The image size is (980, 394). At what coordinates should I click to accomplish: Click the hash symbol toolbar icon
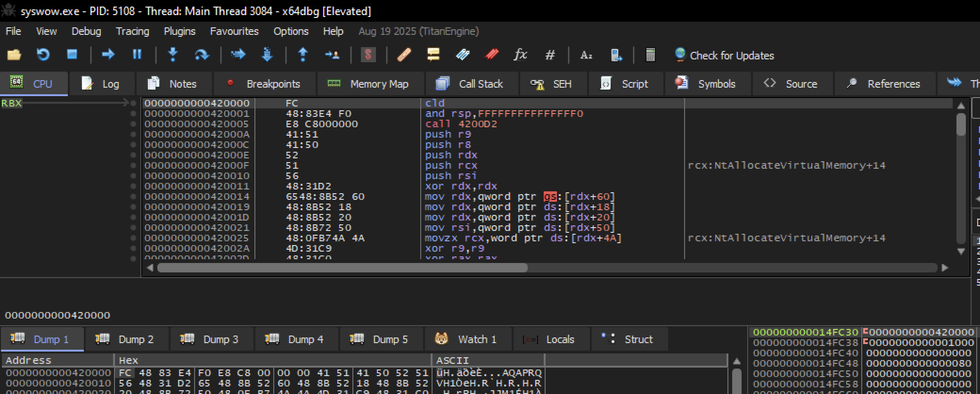550,55
